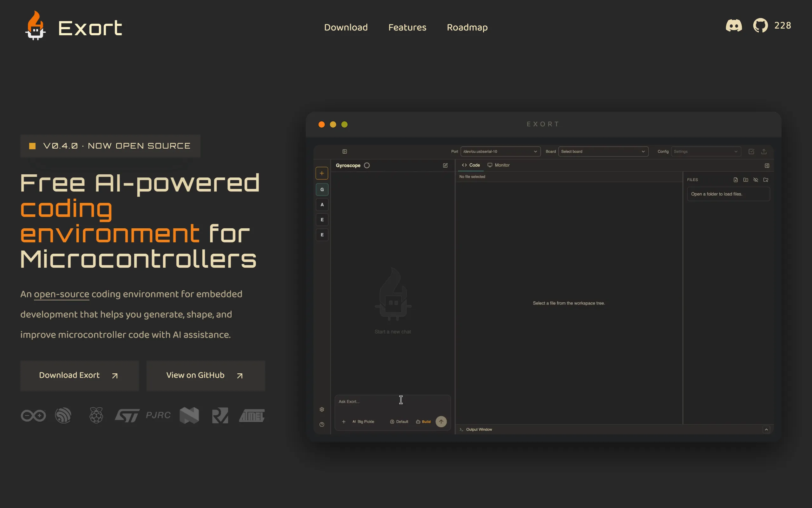Click the green window maximize dot
Image resolution: width=812 pixels, height=508 pixels.
coord(344,124)
